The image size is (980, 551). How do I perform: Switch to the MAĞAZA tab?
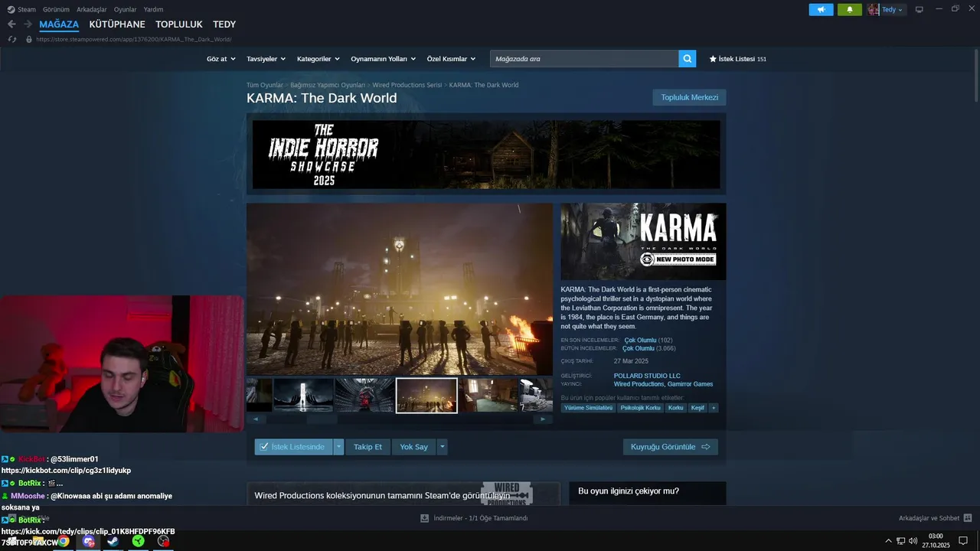(59, 24)
